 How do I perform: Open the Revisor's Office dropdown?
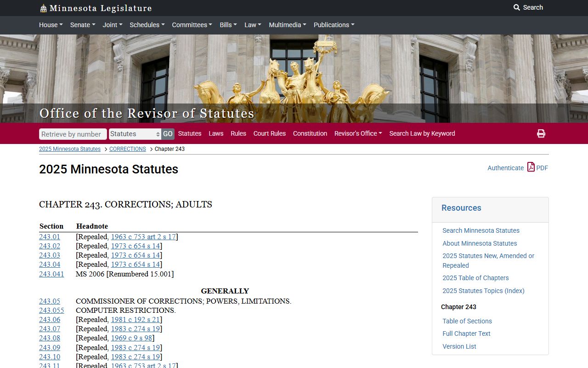pos(358,133)
